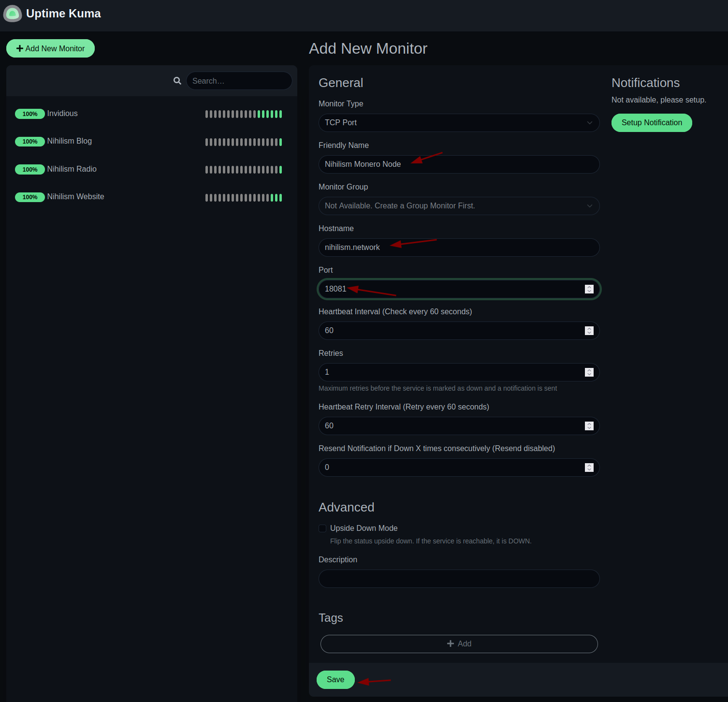This screenshot has width=728, height=702.
Task: Open the Monitor Type dropdown
Action: (459, 123)
